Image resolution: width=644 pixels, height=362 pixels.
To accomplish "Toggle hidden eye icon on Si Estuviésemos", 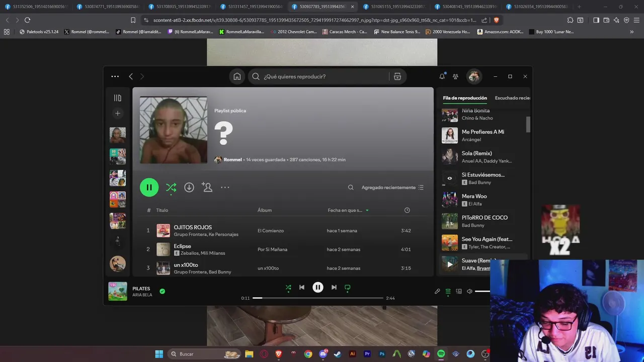I will (x=450, y=178).
